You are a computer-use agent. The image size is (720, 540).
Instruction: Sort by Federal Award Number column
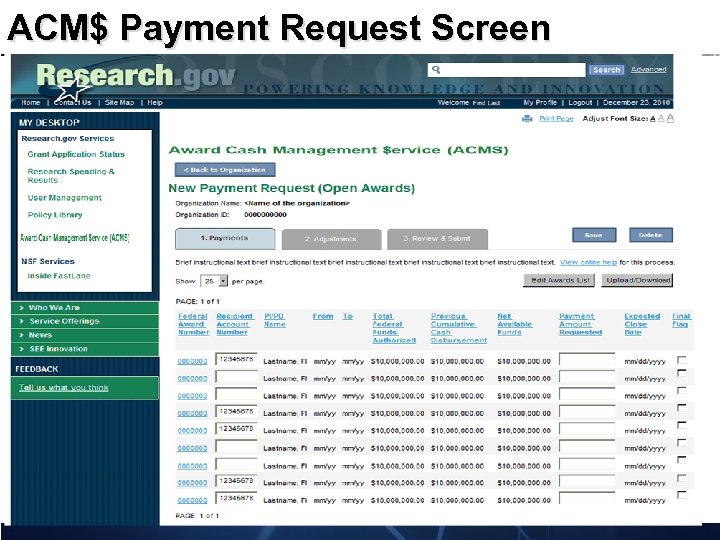[x=193, y=324]
